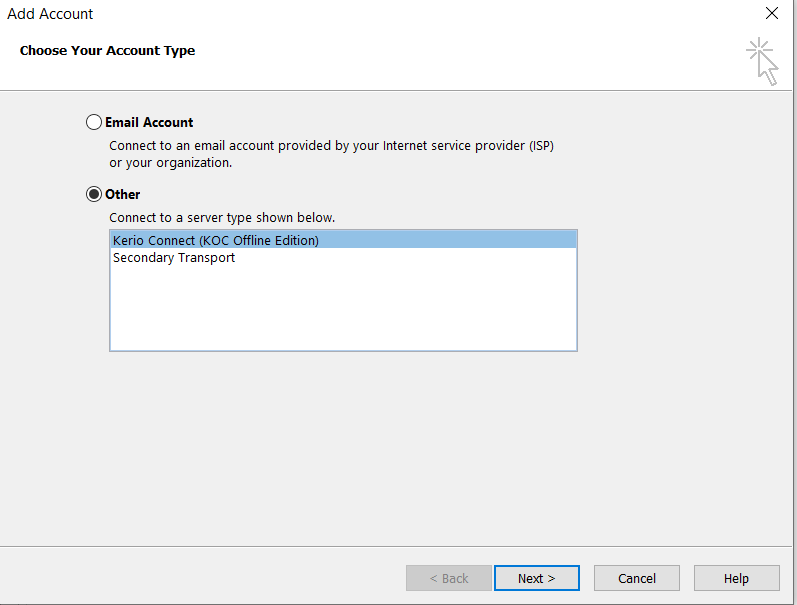Image resolution: width=797 pixels, height=605 pixels.
Task: Cancel the Add Account dialog
Action: (x=636, y=578)
